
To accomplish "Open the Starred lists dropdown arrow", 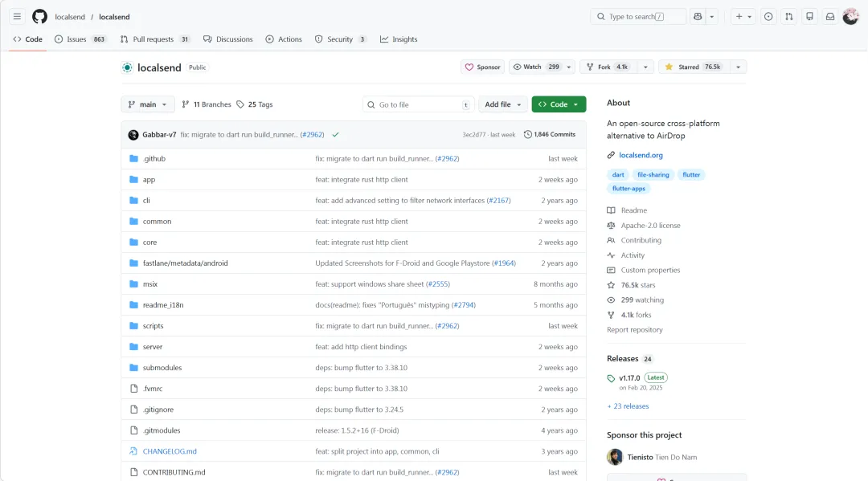I will [x=738, y=67].
